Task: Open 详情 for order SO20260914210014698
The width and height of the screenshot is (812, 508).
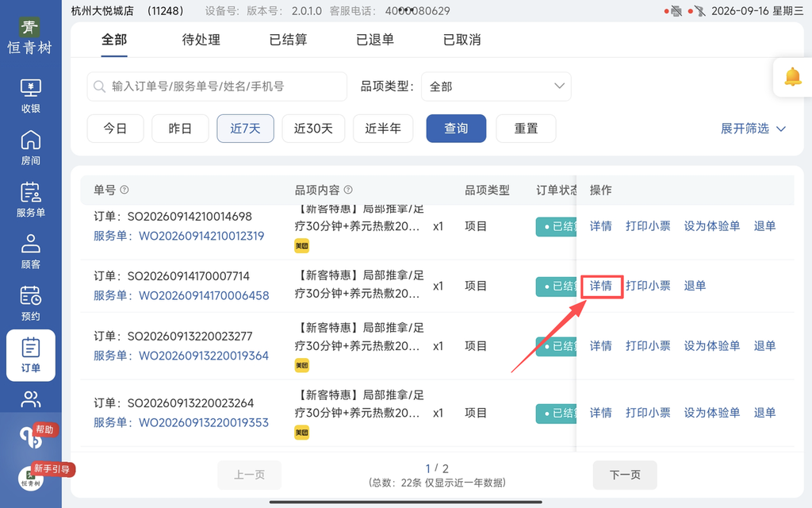Action: pos(601,226)
